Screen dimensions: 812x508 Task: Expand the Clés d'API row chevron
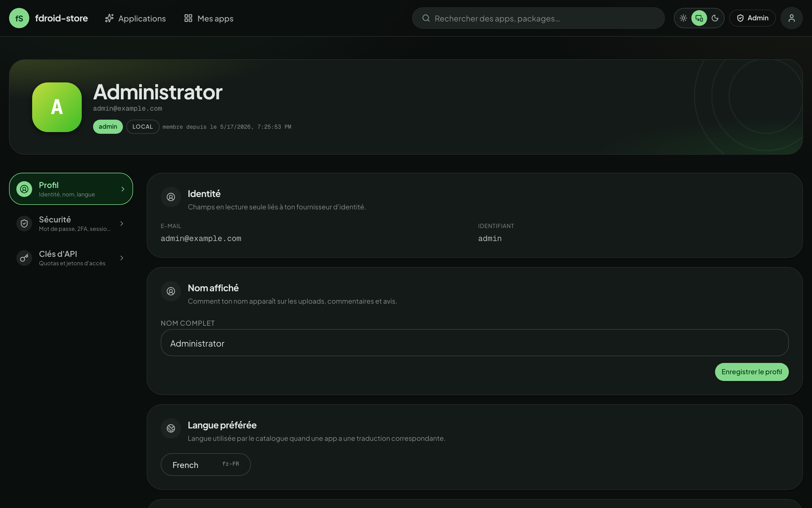[122, 258]
